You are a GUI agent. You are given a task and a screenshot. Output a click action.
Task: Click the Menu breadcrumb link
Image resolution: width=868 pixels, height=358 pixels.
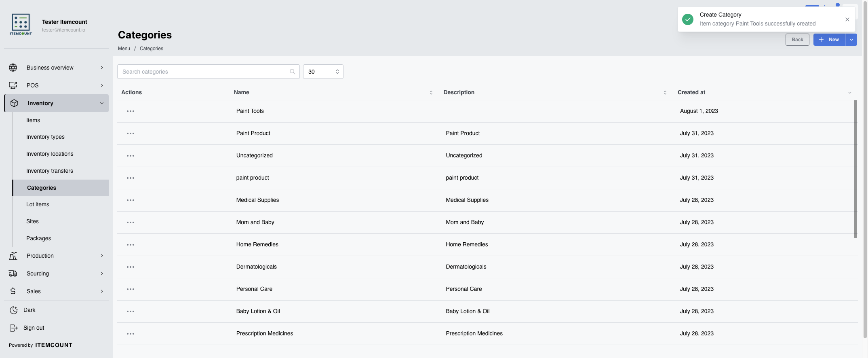pyautogui.click(x=124, y=49)
